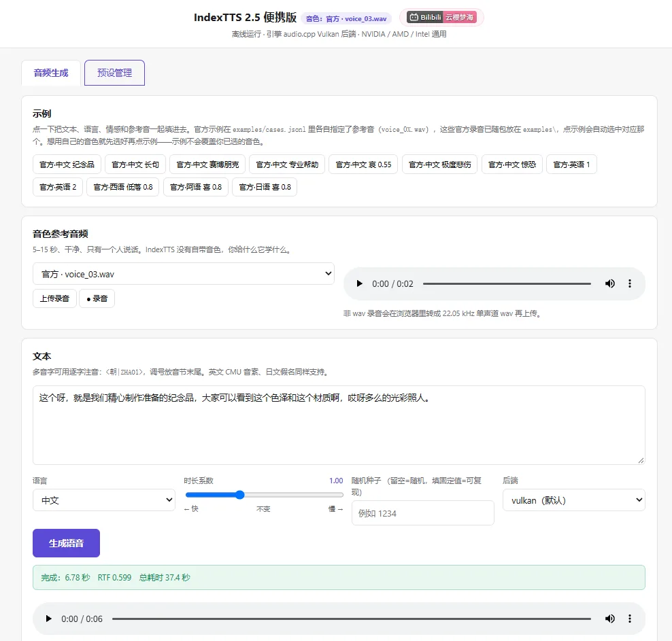The height and width of the screenshot is (641, 672).
Task: Load example 官方·中文 长句
Action: point(135,164)
